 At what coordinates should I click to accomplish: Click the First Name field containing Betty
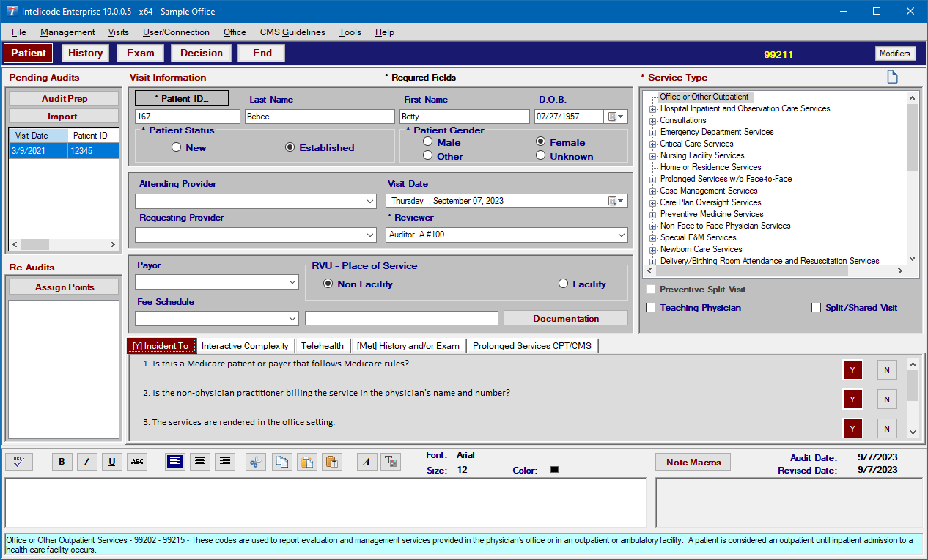[x=465, y=117]
